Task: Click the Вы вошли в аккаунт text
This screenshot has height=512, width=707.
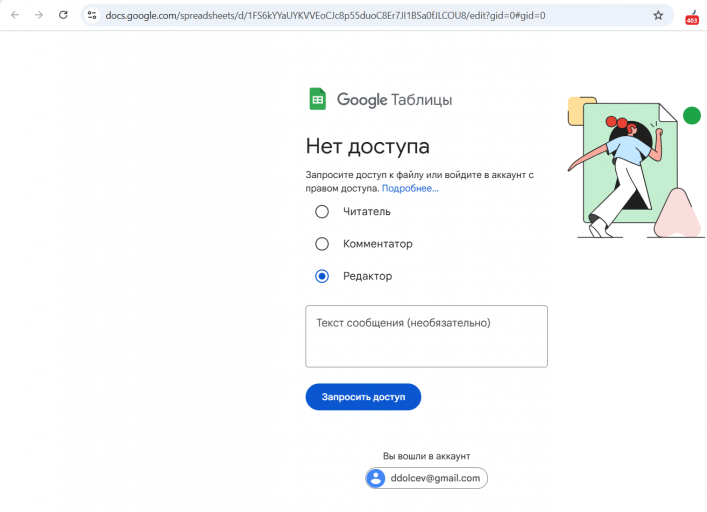Action: click(x=427, y=456)
